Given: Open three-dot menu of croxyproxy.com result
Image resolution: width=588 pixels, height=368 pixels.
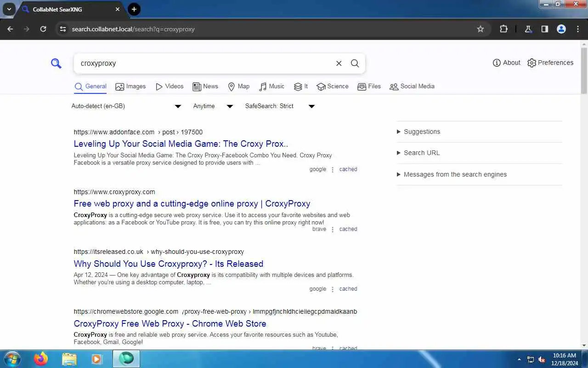Looking at the screenshot, I should 333,230.
